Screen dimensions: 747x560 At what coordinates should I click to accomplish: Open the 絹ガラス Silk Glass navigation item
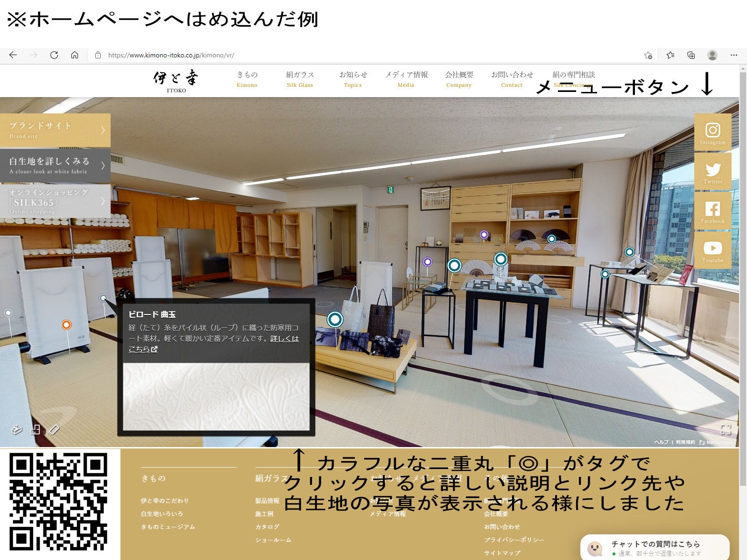[x=300, y=79]
